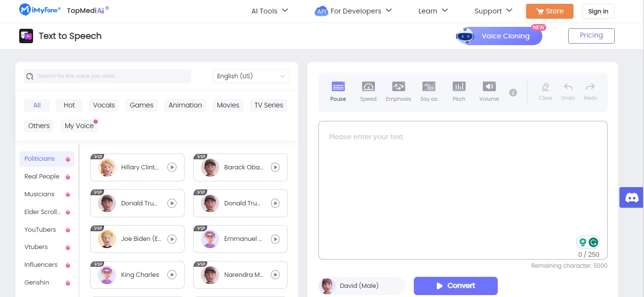Open the My Voice tab
The width and height of the screenshot is (644, 297).
click(79, 126)
